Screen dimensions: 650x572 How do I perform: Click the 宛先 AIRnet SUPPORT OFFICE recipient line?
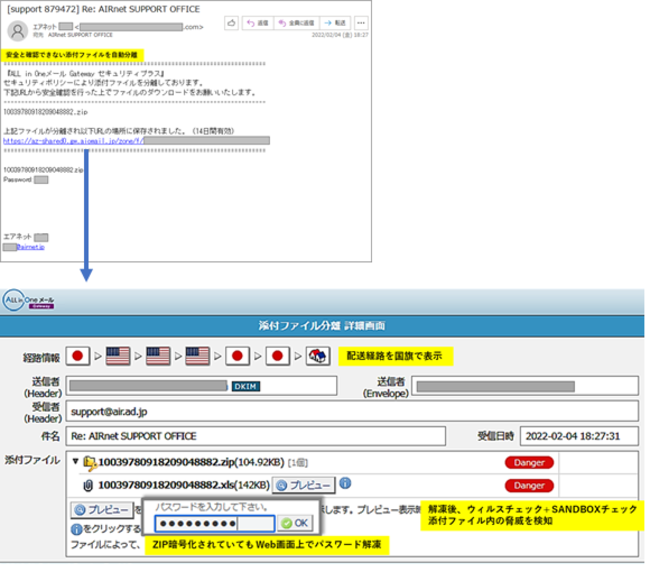click(x=73, y=35)
